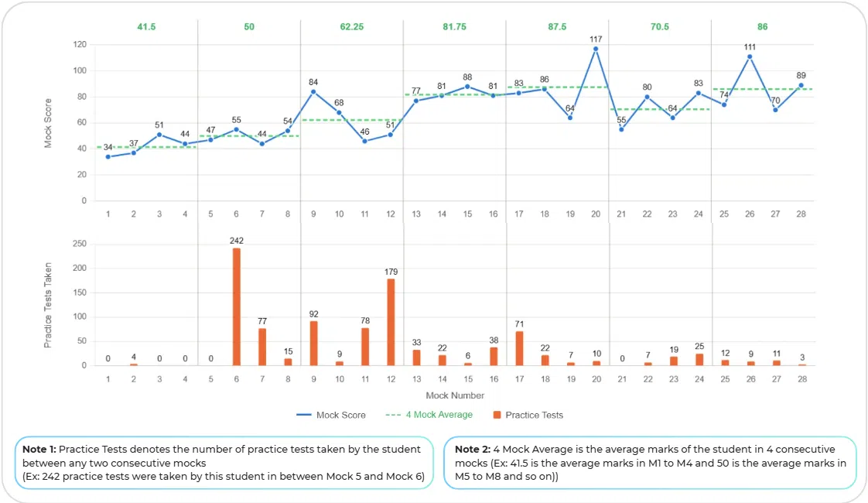Viewport: 868px width, 503px height.
Task: Click the 84 data point at mock 9
Action: point(313,92)
